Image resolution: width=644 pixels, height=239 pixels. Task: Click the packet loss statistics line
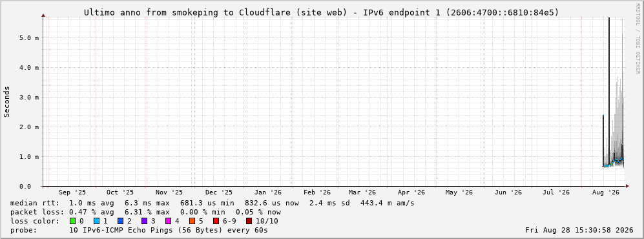(145, 212)
